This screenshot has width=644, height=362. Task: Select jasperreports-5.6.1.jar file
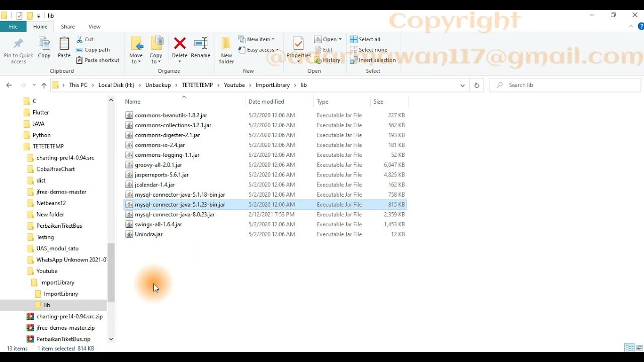coord(162,175)
